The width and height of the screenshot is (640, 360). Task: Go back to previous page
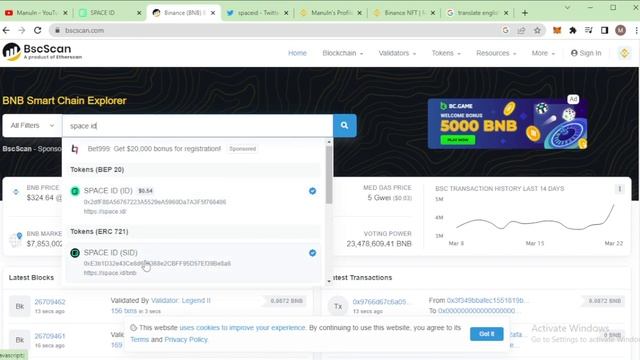[x=6, y=30]
